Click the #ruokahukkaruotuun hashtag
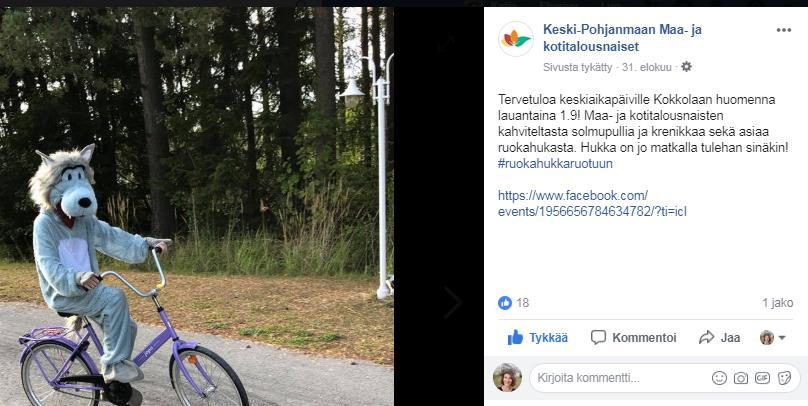The width and height of the screenshot is (808, 406). (555, 164)
